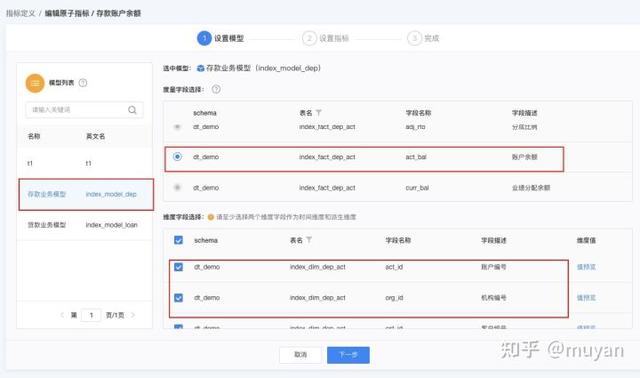Viewport: 640px width, 378px height.
Task: Click the orange model list icon
Action: 35,83
